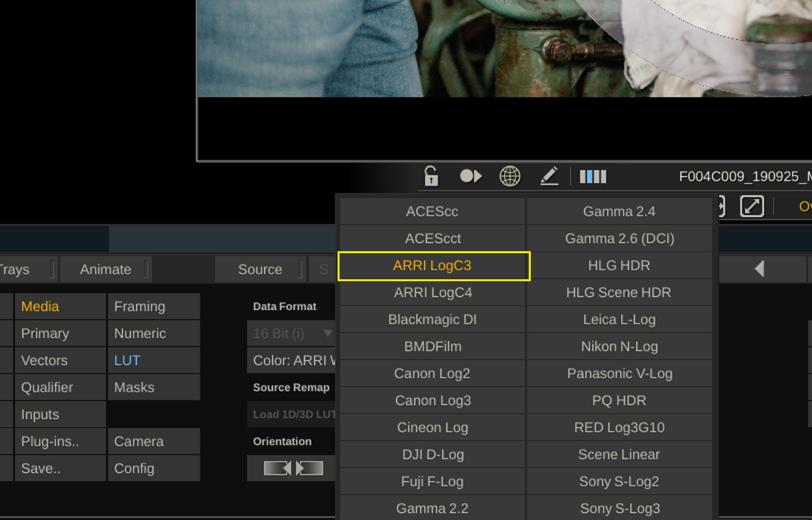This screenshot has height=520, width=812.
Task: Open the Vectors panel
Action: (x=60, y=360)
